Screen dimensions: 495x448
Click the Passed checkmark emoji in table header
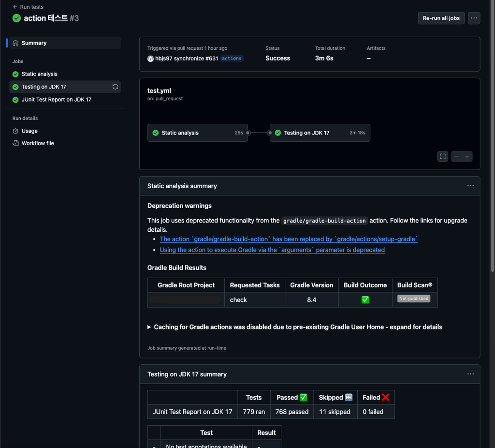(304, 398)
